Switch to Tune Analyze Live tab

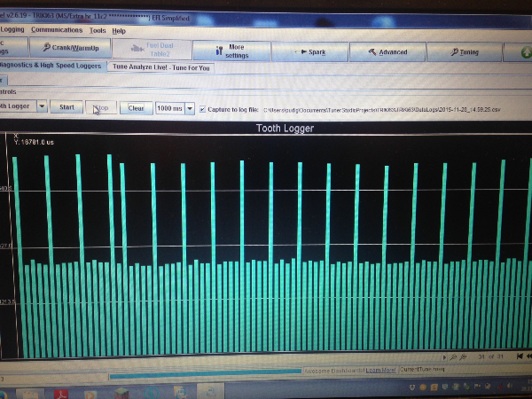click(161, 67)
